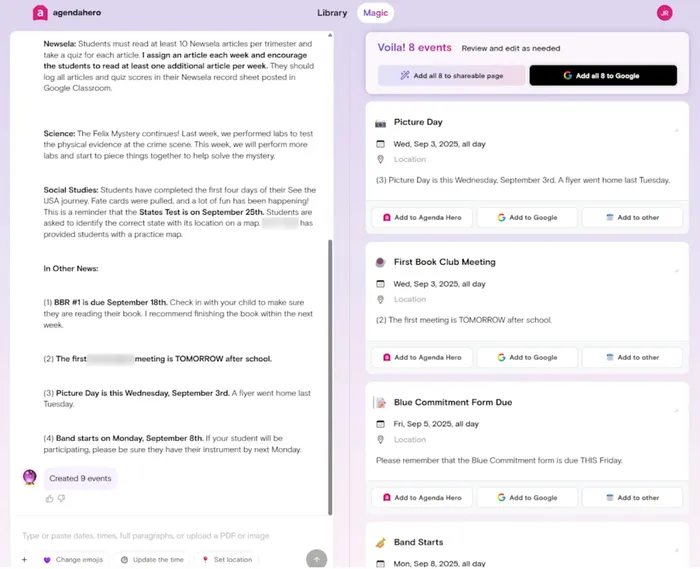Select the Magic tab
Viewport: 700px width, 569px height.
click(x=376, y=13)
